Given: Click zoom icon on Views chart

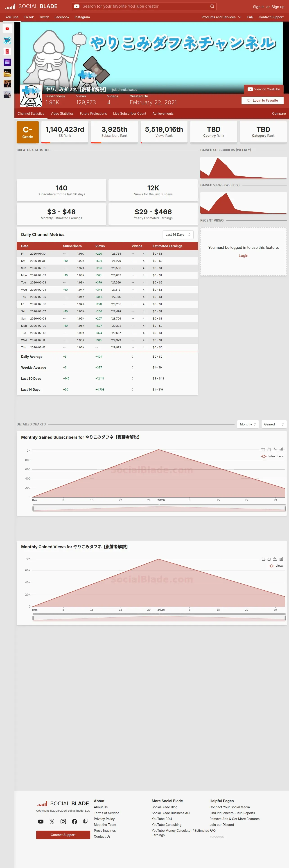Looking at the screenshot, I should (x=263, y=559).
